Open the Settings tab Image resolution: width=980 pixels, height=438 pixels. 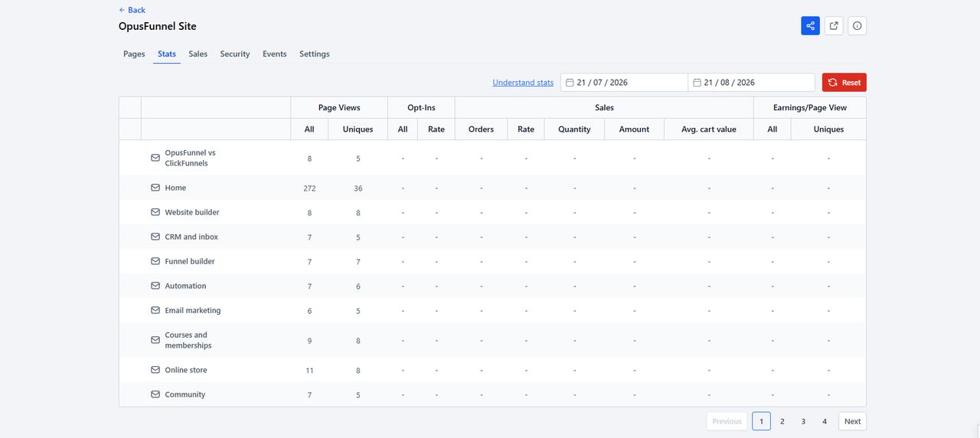(315, 54)
